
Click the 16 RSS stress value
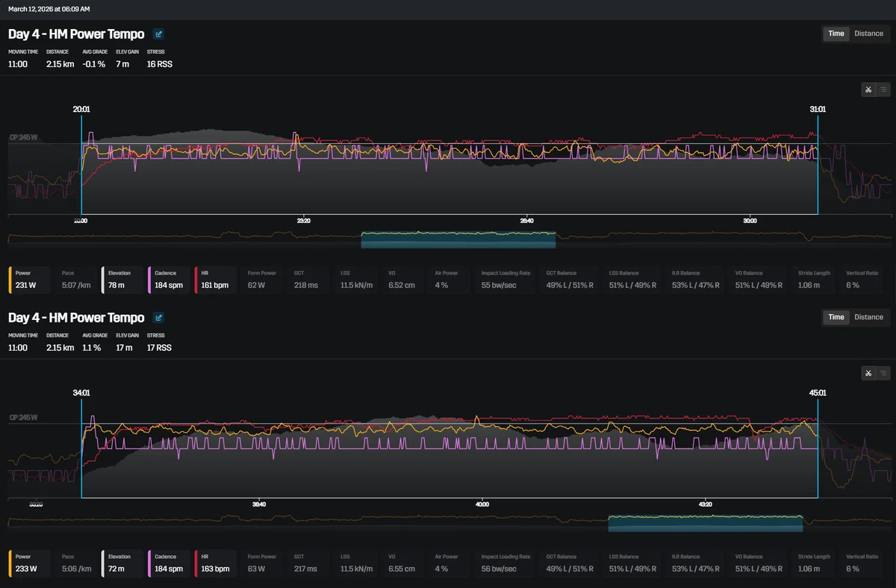coord(160,65)
